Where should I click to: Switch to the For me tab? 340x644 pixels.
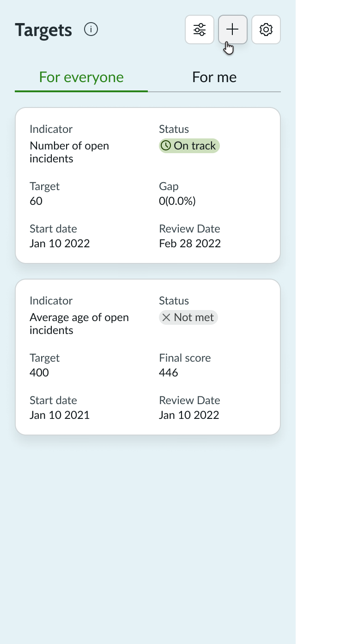pos(214,77)
